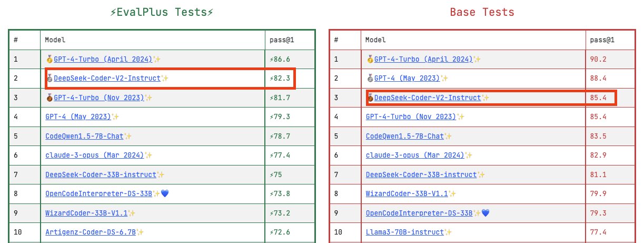This screenshot has height=243, width=644.
Task: Open WizardCoder-33B-V1.1 link in Base Tests table
Action: (407, 193)
